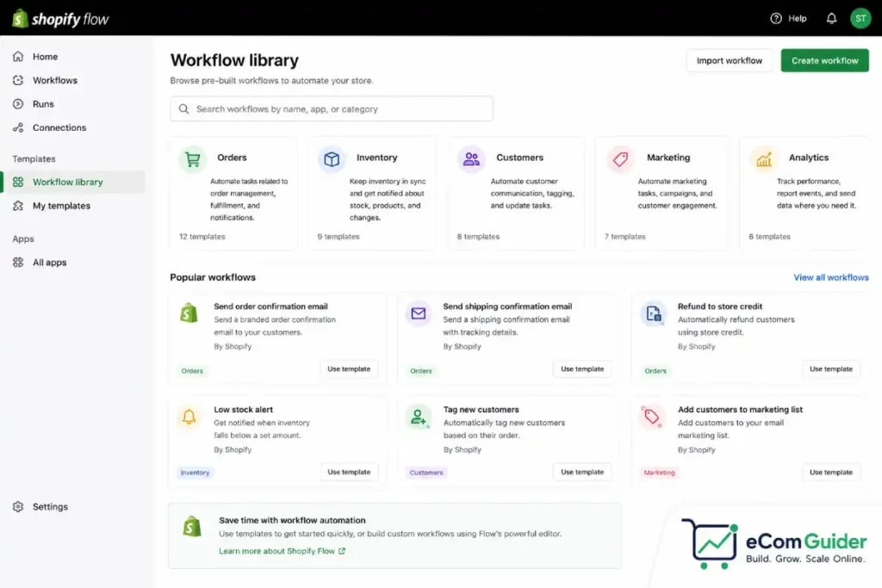Click the Refund to store credit document icon
The image size is (882, 588).
point(653,313)
